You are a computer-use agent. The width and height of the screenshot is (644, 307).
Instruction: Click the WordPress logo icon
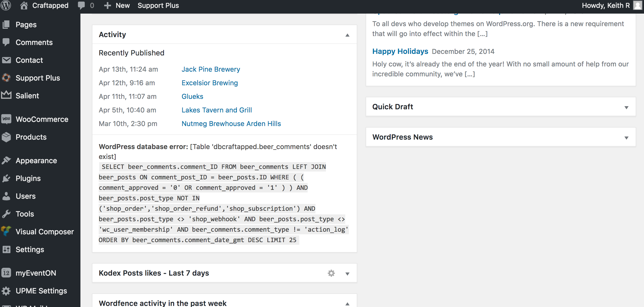[6, 5]
